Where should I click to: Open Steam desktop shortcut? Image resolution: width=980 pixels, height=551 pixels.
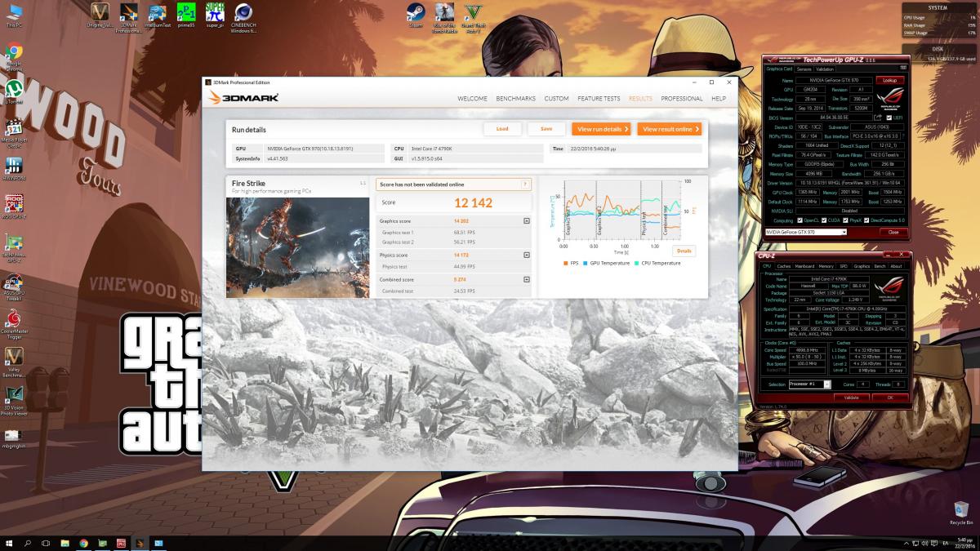point(415,15)
